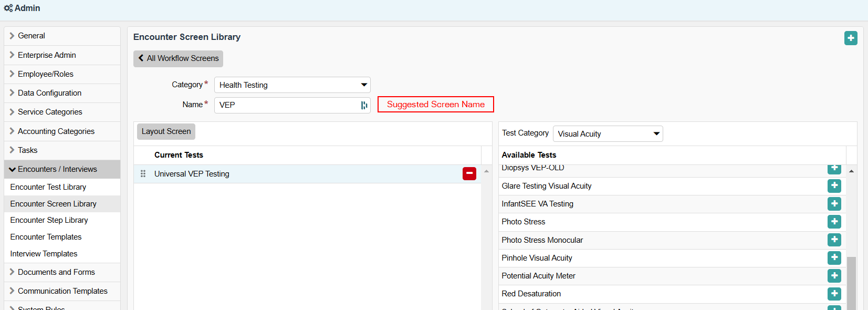
Task: Open the Test Category dropdown
Action: click(x=608, y=134)
